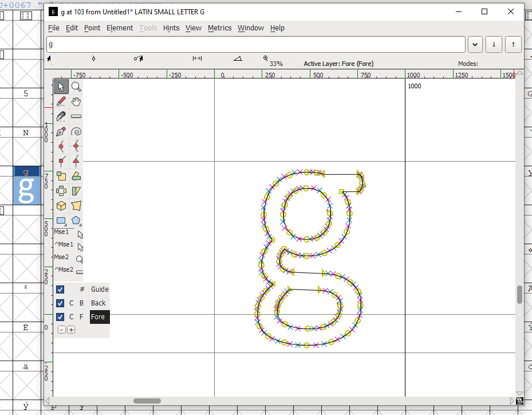Open the Hints menu

tap(171, 28)
